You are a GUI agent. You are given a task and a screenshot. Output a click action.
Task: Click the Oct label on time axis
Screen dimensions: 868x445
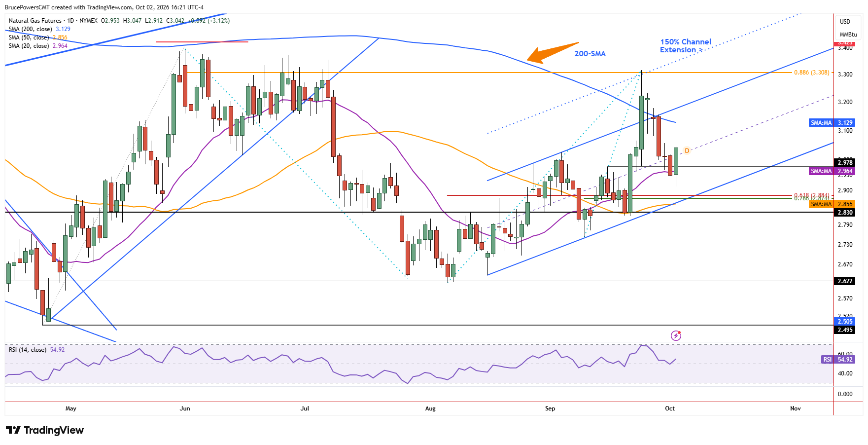point(670,408)
